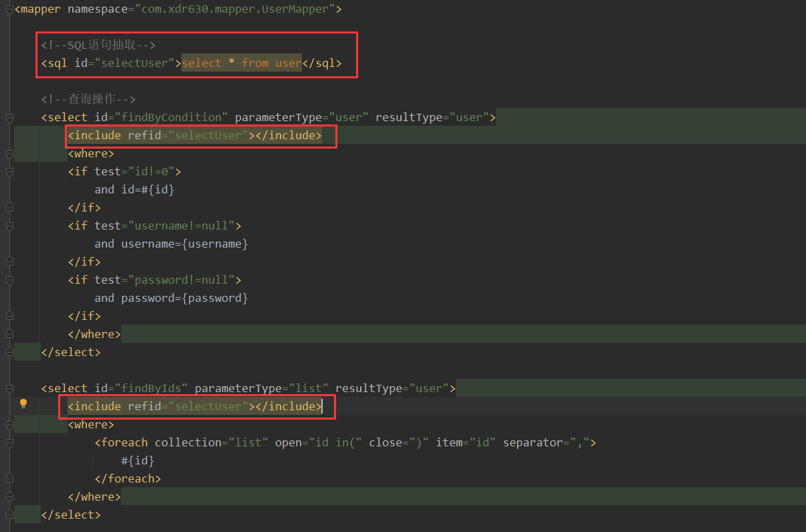The height and width of the screenshot is (532, 806).
Task: Click the parameterType="list" attribute
Action: (262, 388)
